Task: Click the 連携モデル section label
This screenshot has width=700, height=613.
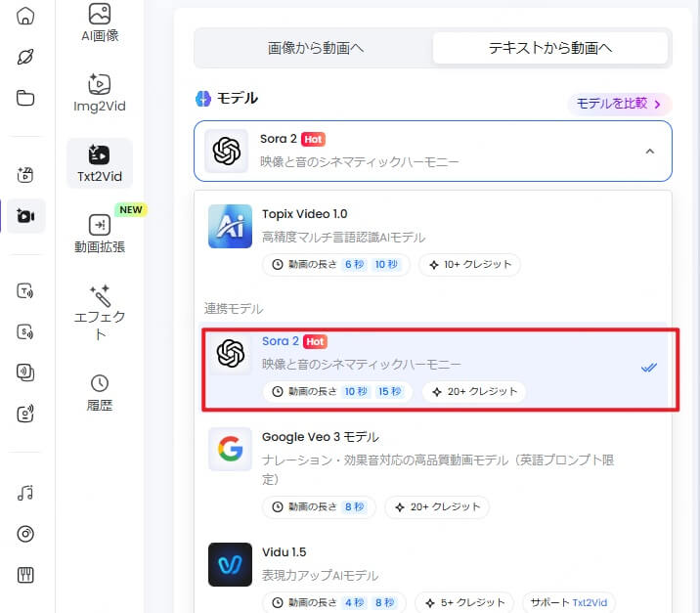Action: pyautogui.click(x=233, y=309)
